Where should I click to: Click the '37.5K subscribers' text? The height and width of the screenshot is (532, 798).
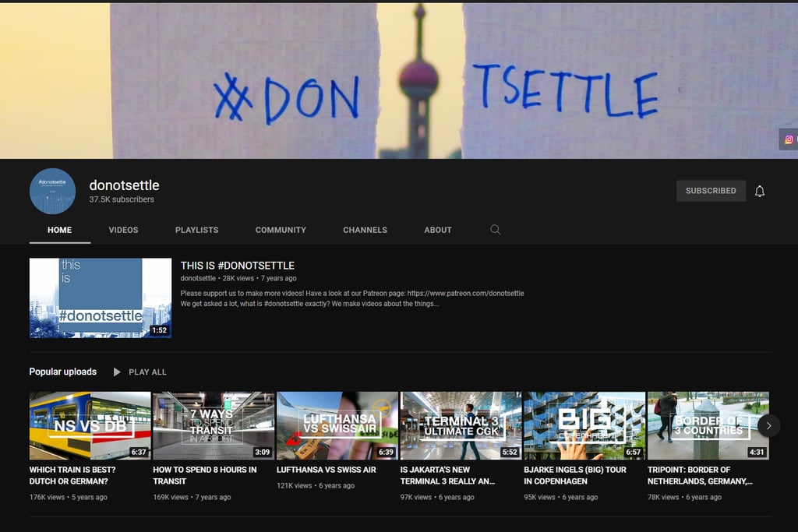(x=122, y=199)
